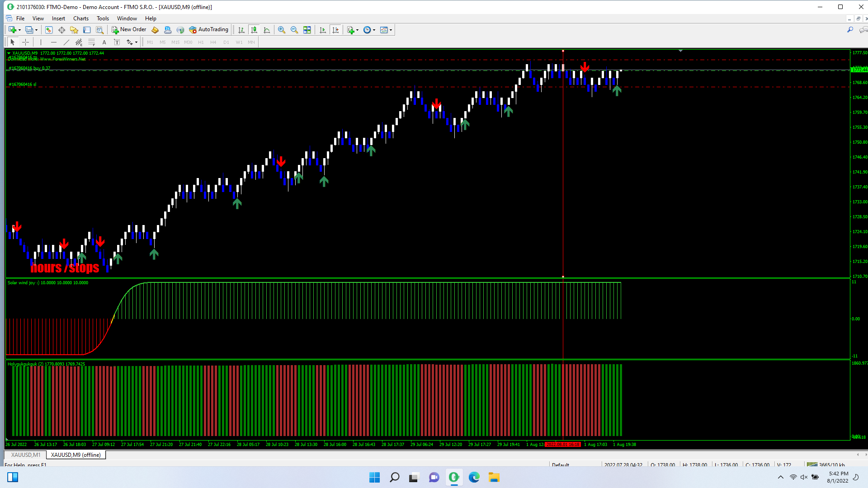Select the Fibonacci retracement tool

click(92, 42)
